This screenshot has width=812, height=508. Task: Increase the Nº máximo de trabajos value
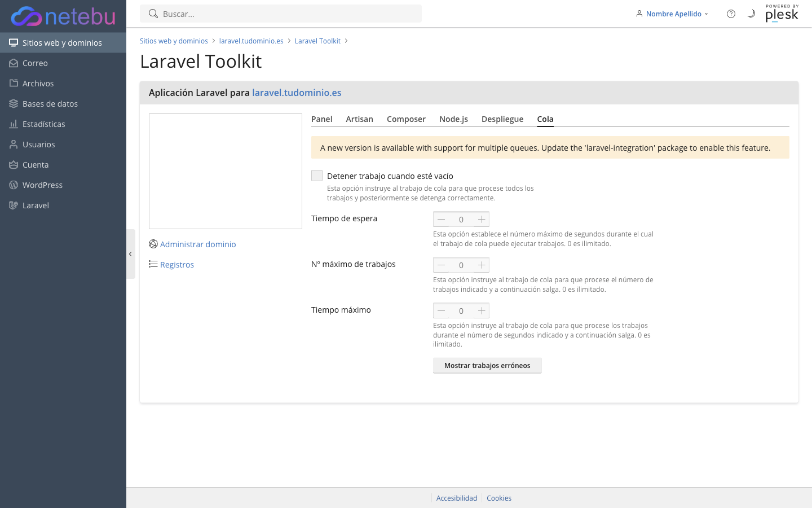coord(482,265)
